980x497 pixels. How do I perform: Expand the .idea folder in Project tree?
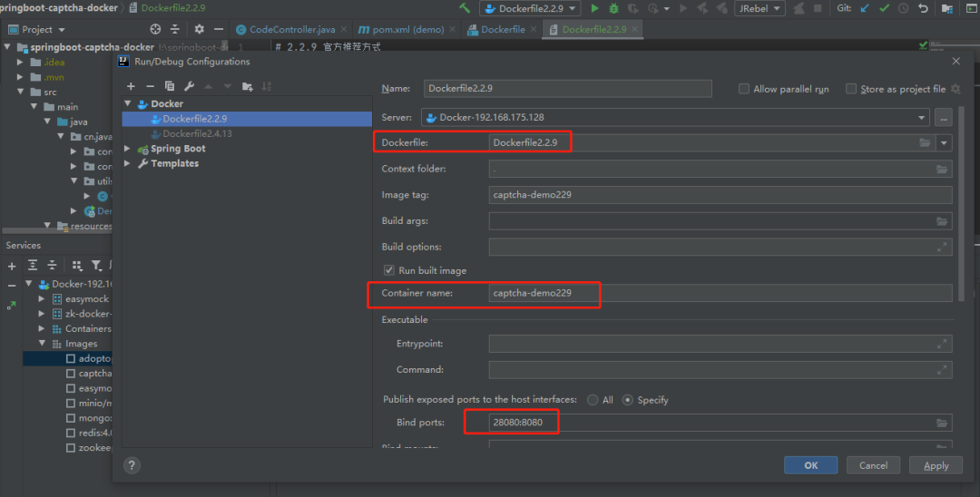(x=20, y=62)
